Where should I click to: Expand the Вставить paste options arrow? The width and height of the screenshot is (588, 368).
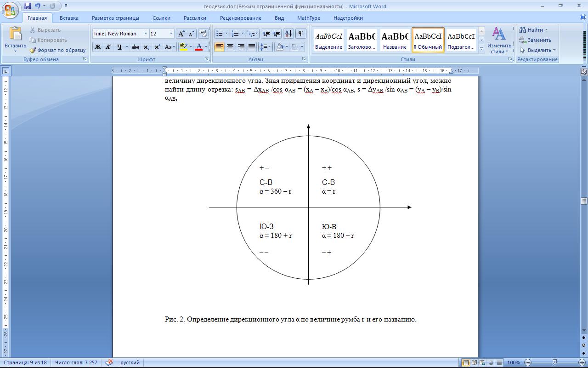(x=15, y=52)
